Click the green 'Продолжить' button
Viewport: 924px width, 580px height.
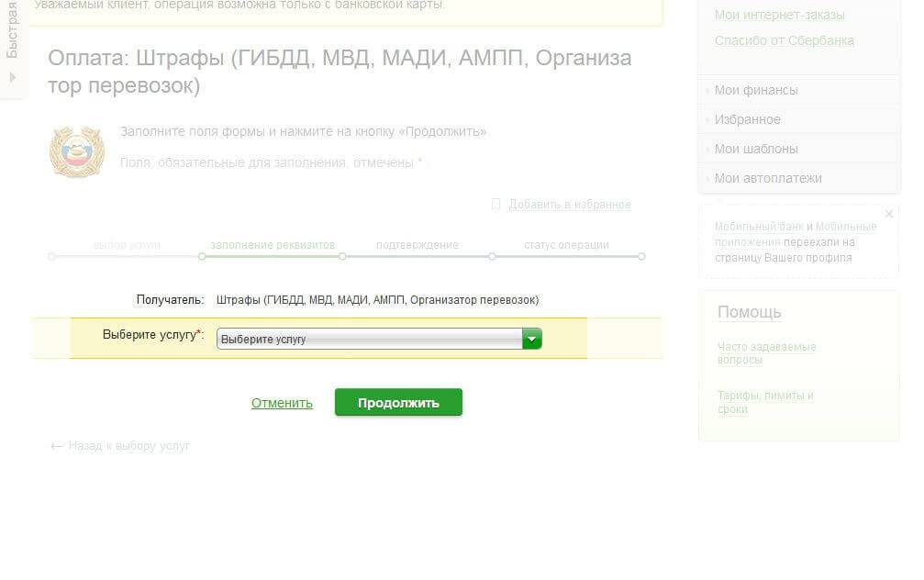pos(398,403)
